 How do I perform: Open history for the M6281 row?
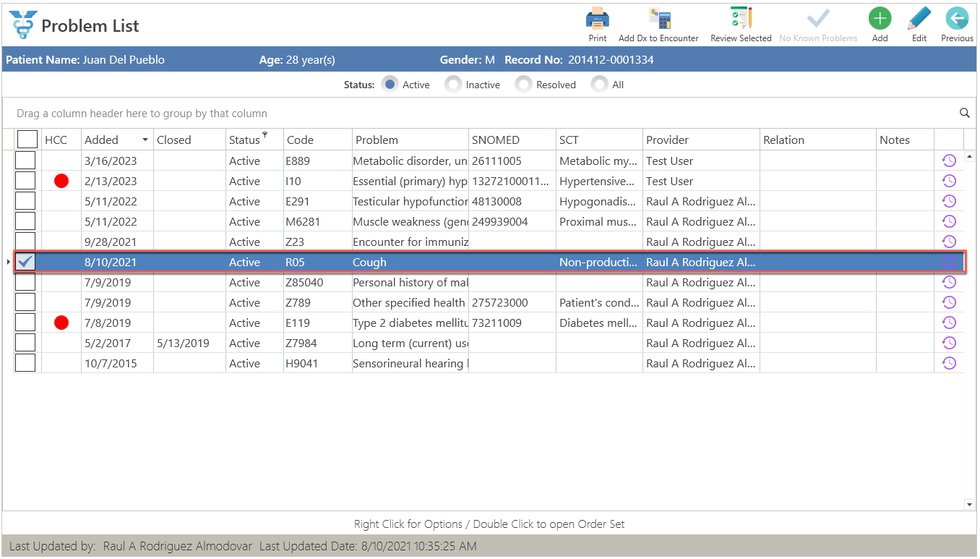click(949, 221)
